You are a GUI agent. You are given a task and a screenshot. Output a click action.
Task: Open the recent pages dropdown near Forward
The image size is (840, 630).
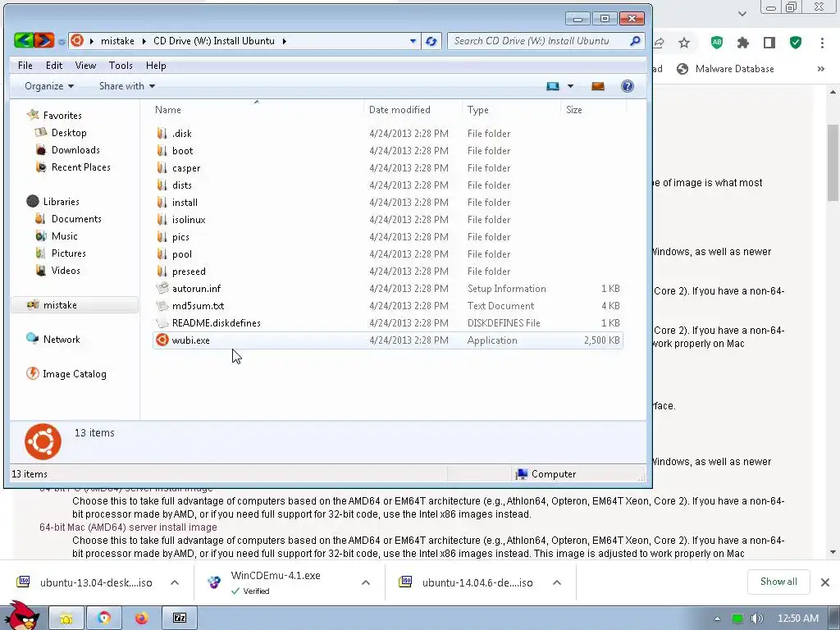62,41
